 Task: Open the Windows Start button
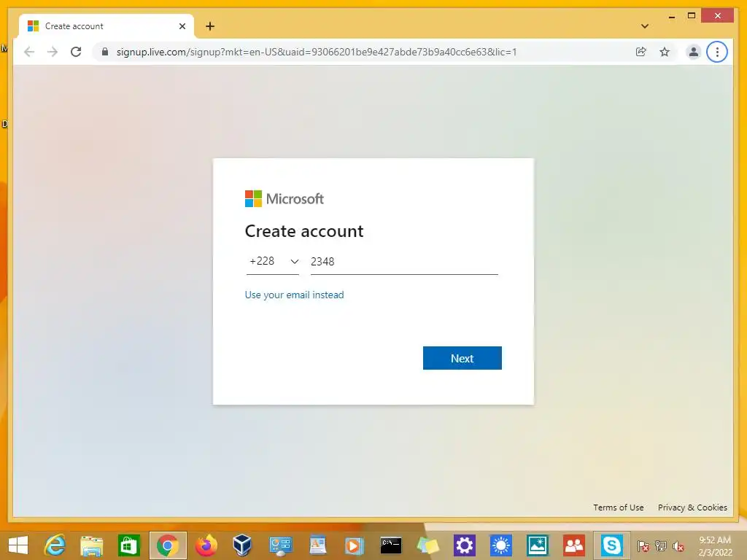point(18,545)
